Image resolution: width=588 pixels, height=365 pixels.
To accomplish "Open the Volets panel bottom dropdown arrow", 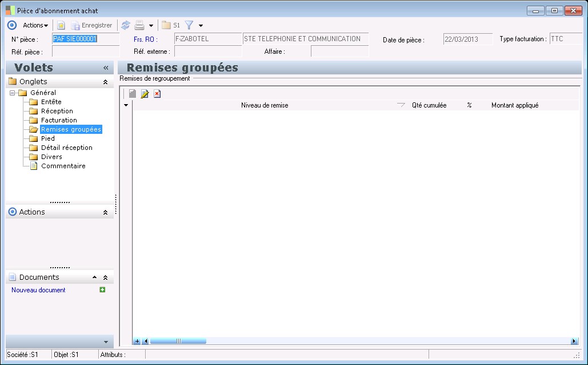I will coord(106,342).
